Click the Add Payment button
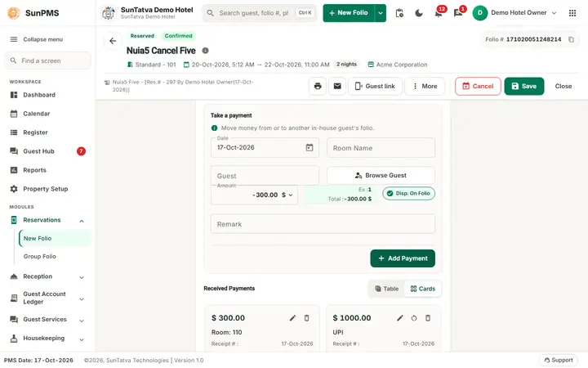This screenshot has width=588, height=368. click(x=403, y=258)
